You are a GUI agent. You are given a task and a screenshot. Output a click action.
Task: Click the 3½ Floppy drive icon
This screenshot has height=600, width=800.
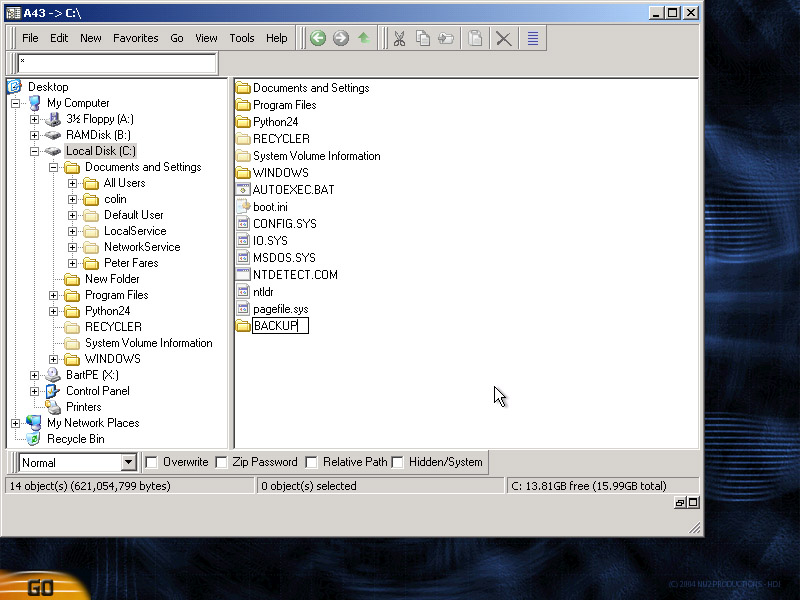(53, 119)
